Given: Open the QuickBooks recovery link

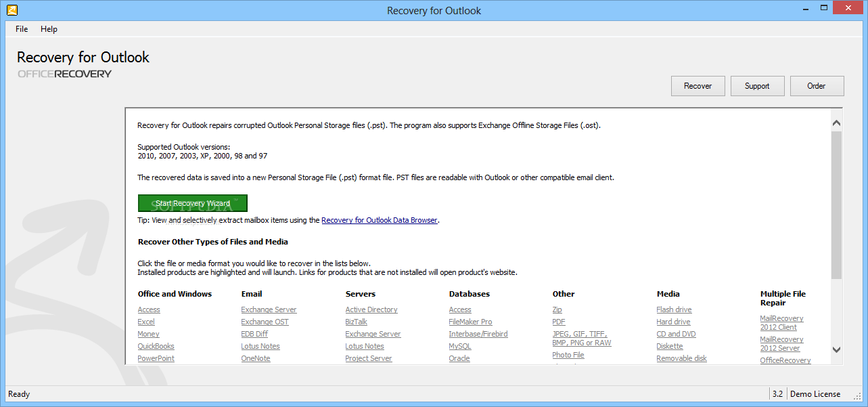Looking at the screenshot, I should pyautogui.click(x=156, y=346).
